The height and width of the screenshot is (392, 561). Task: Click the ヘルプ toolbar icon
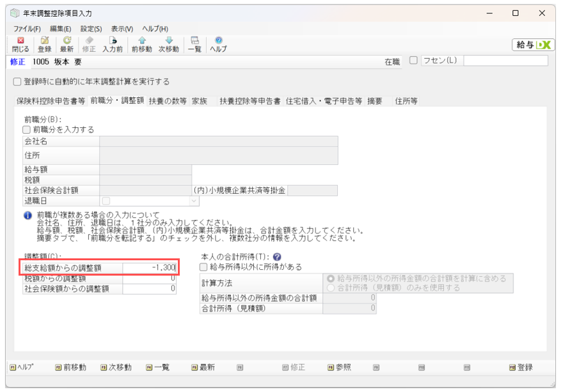tap(218, 44)
